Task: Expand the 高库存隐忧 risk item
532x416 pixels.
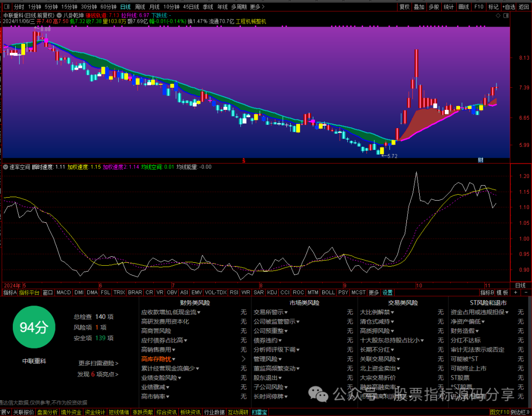Action: (x=158, y=359)
